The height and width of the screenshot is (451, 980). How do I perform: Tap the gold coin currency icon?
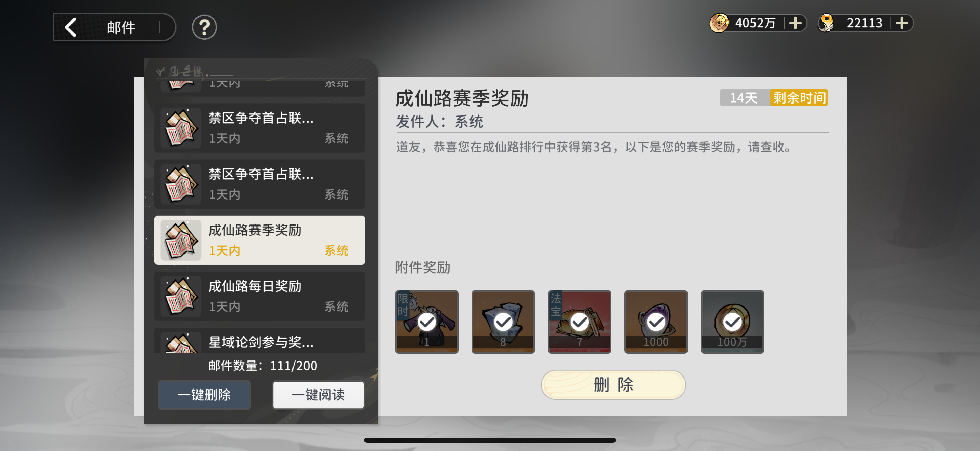pos(719,23)
